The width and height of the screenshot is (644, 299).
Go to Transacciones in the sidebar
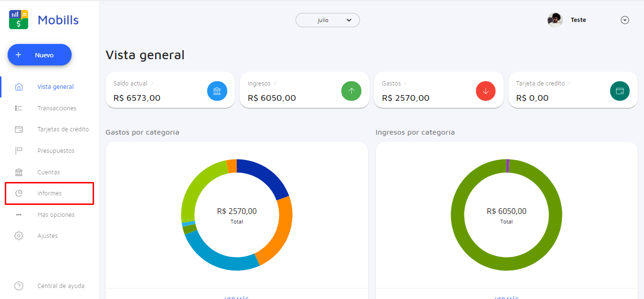click(57, 108)
